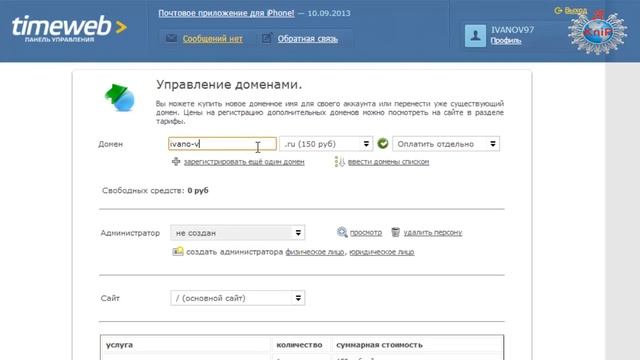
Task: Click the 'просмотр' link
Action: (366, 233)
